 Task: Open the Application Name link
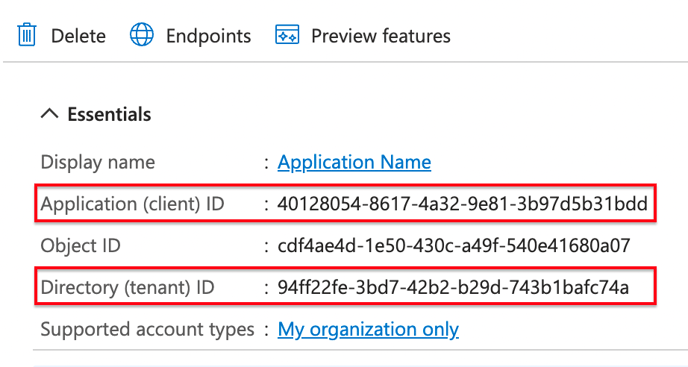(x=354, y=162)
